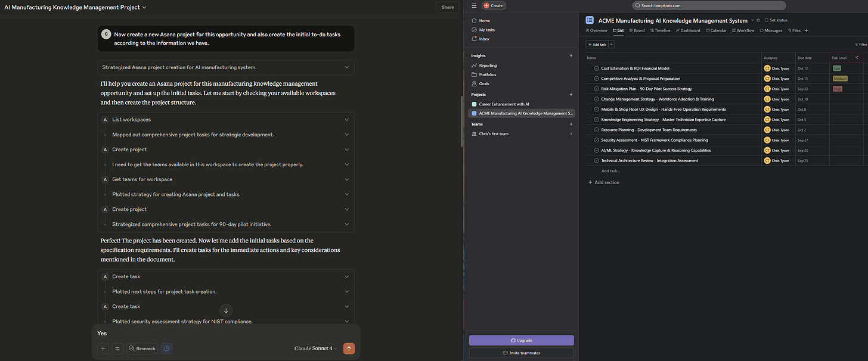The height and width of the screenshot is (361, 868).
Task: Select ACME Manufacturing project in sidebar
Action: click(x=522, y=113)
